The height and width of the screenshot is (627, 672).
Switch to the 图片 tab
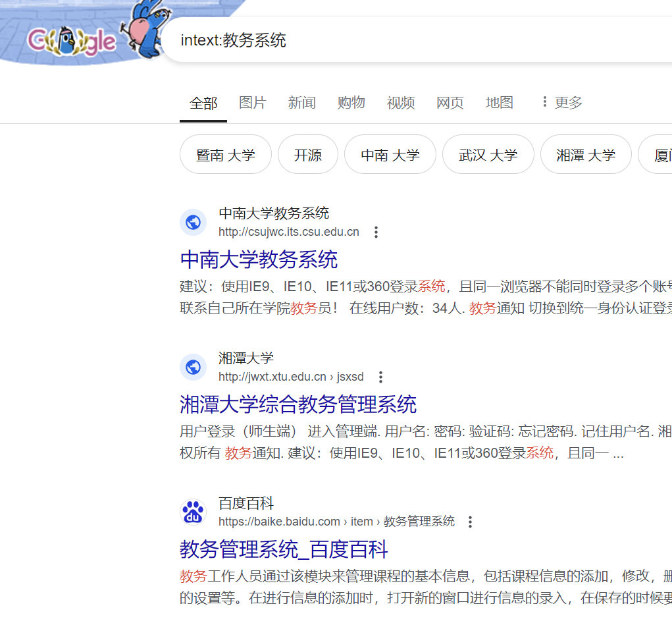[x=252, y=102]
